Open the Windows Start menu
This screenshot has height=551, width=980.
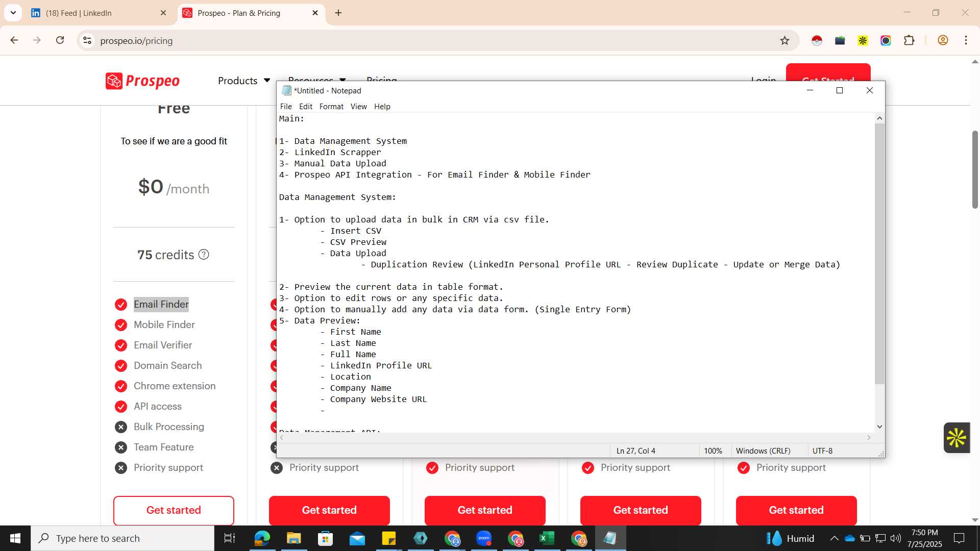(15, 538)
